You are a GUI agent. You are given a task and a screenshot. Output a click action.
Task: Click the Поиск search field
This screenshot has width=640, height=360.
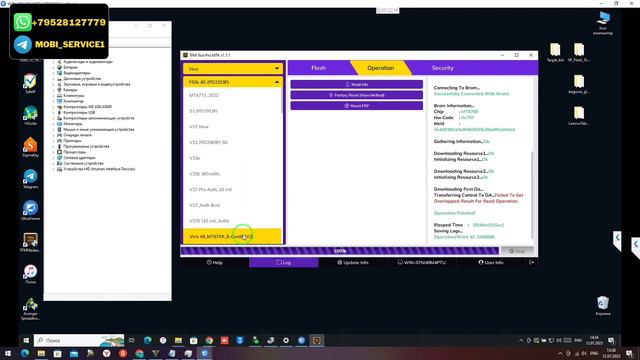coord(79,340)
